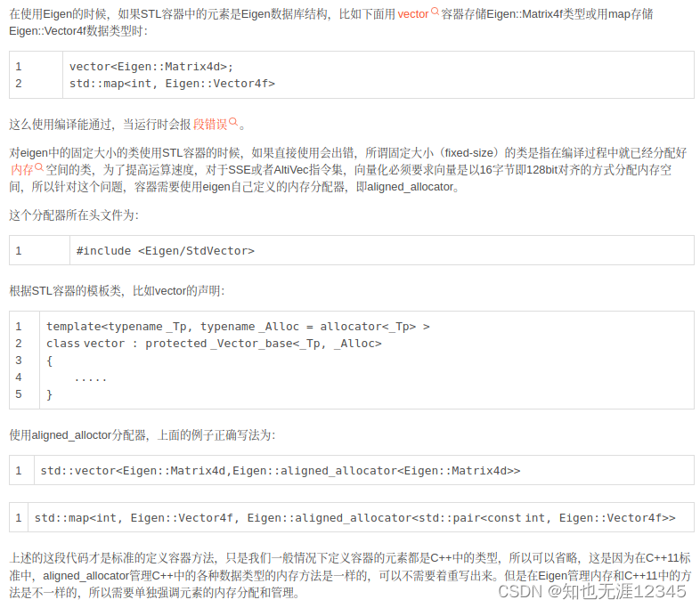This screenshot has width=700, height=608.
Task: Click the text '即aligned_allocator'
Action: 404,187
